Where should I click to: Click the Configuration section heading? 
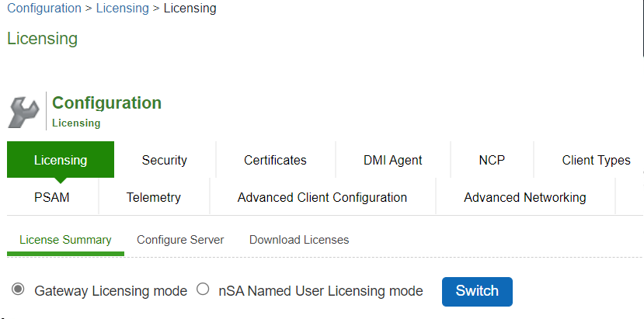106,103
